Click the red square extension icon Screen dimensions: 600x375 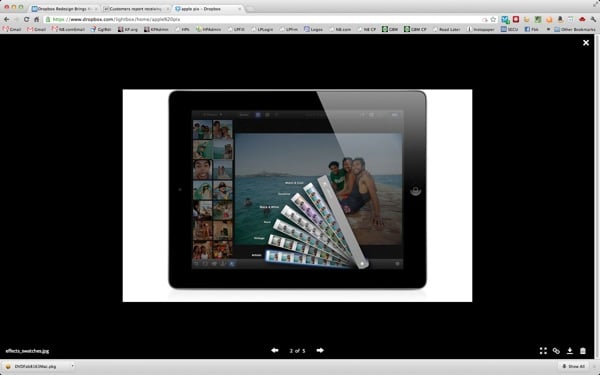pos(516,19)
